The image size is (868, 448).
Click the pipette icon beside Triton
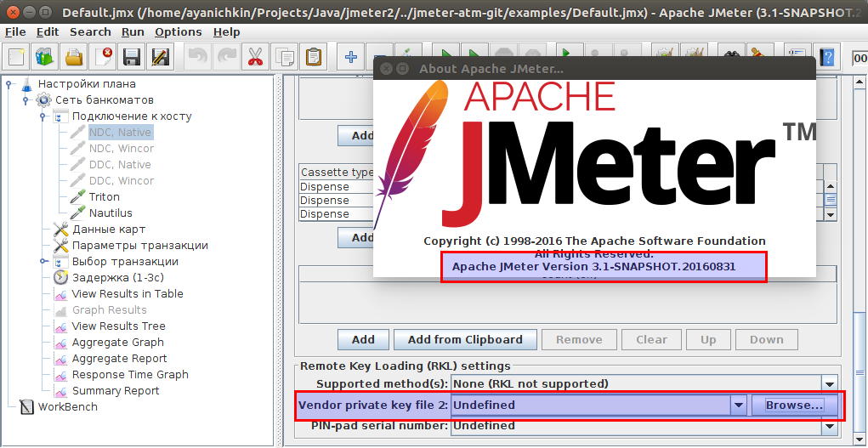point(77,197)
